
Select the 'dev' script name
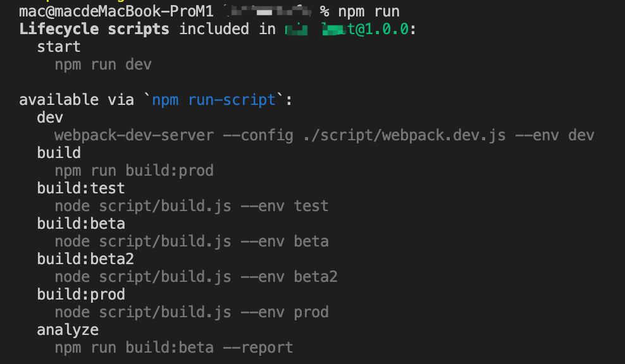point(50,118)
